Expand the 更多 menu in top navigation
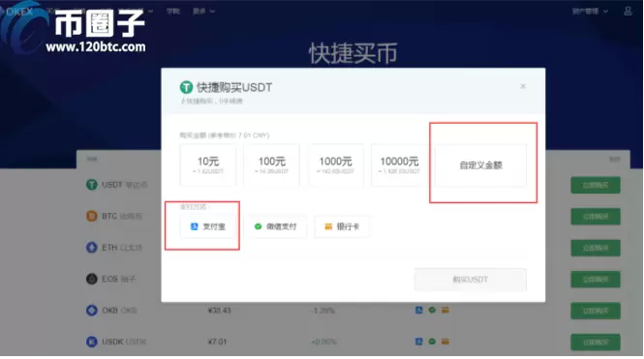 coord(203,12)
